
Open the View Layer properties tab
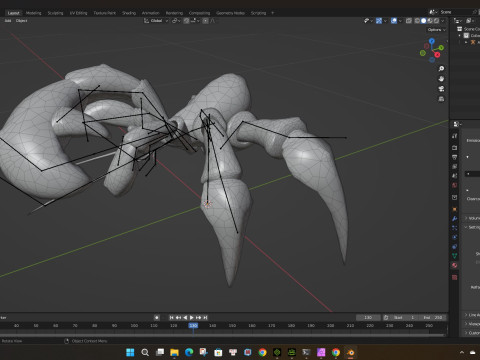(x=454, y=166)
